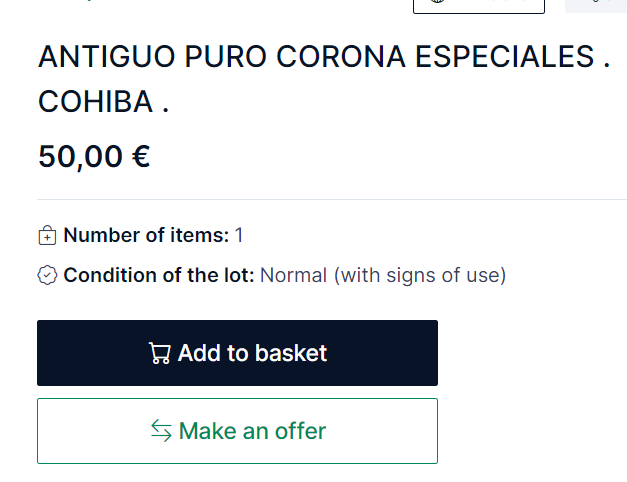Click the 50,00 € price
This screenshot has width=627, height=482.
tap(94, 156)
